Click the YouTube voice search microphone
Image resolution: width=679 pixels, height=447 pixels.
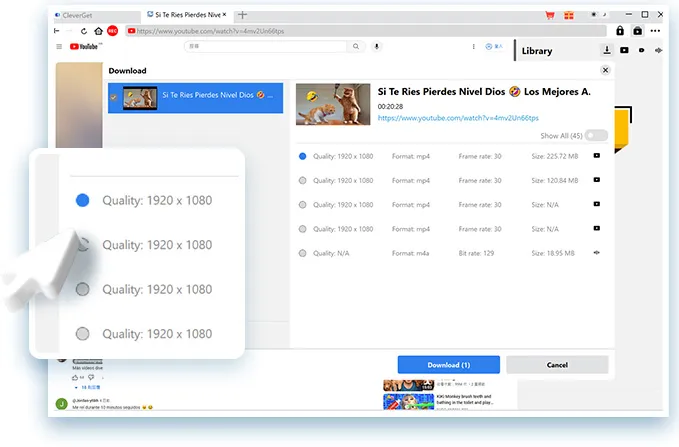[376, 46]
